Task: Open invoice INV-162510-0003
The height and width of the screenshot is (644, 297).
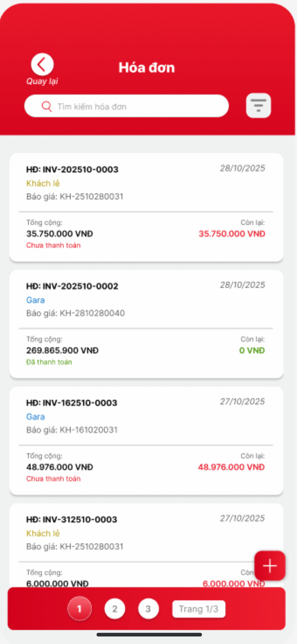Action: (72, 403)
